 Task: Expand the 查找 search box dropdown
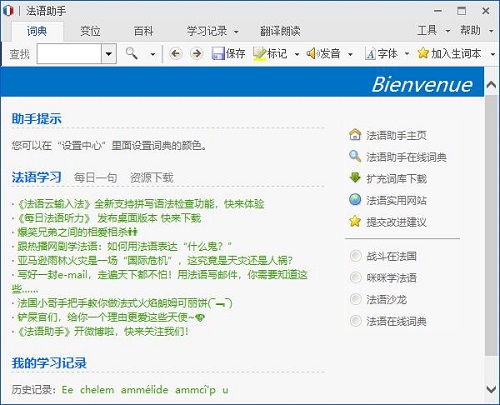(x=109, y=53)
